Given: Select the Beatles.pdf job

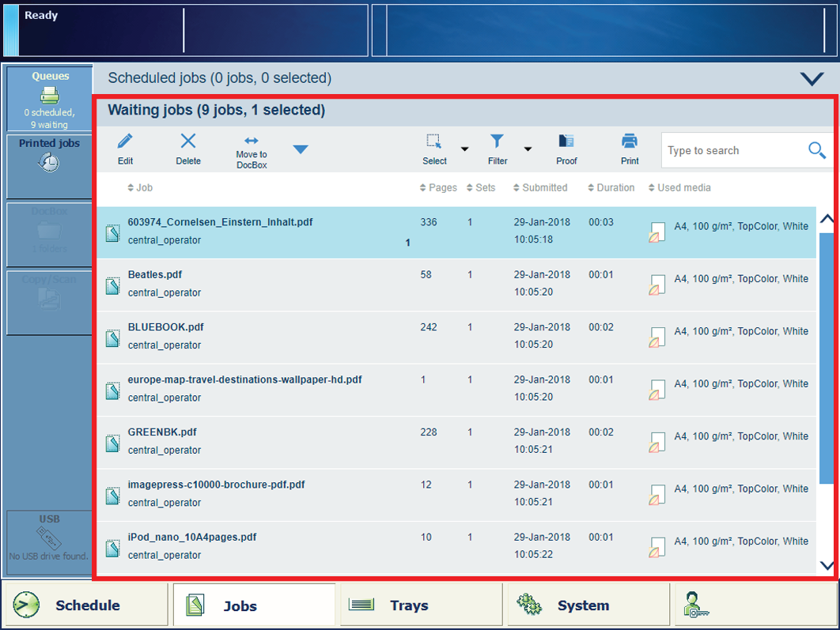Looking at the screenshot, I should (155, 275).
